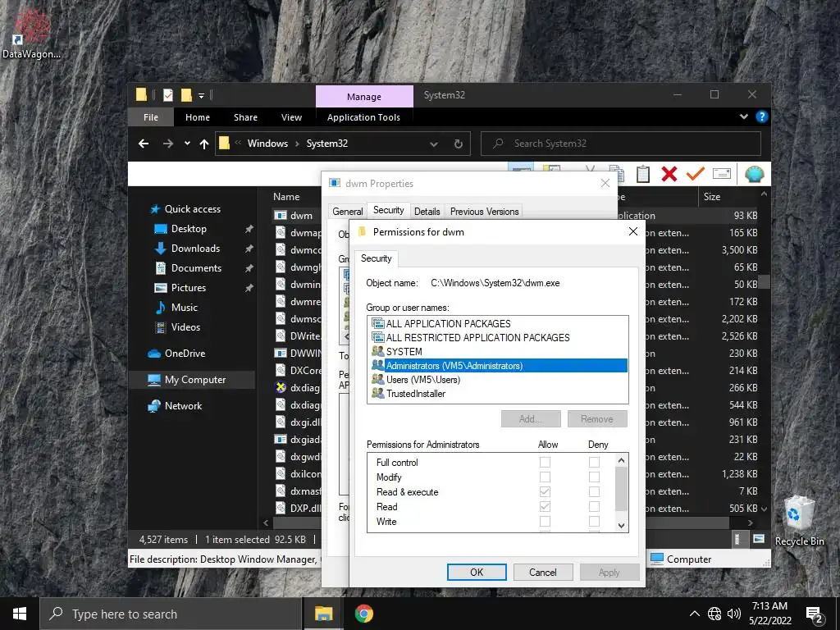Image resolution: width=840 pixels, height=630 pixels.
Task: Toggle Allow checkbox for Full control
Action: [x=545, y=462]
